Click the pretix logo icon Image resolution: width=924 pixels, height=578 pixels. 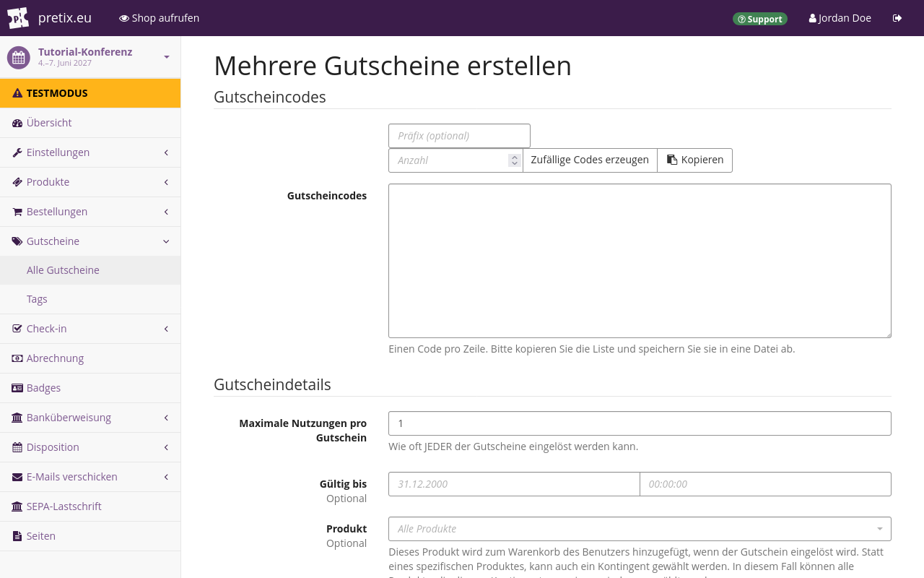[18, 18]
